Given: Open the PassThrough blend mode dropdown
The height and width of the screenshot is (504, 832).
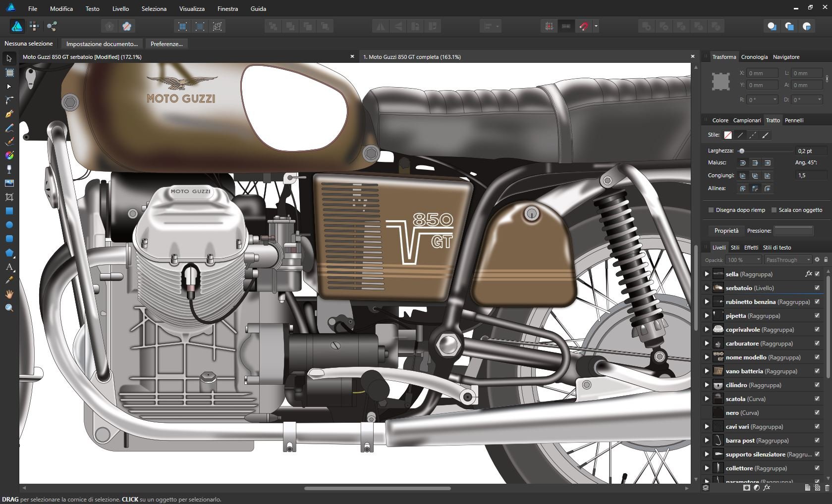Looking at the screenshot, I should tap(788, 260).
